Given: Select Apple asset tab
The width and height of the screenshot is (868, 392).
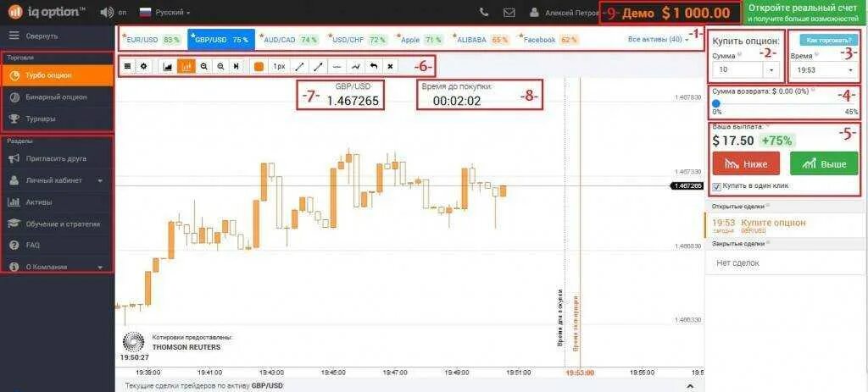Looking at the screenshot, I should pyautogui.click(x=420, y=40).
